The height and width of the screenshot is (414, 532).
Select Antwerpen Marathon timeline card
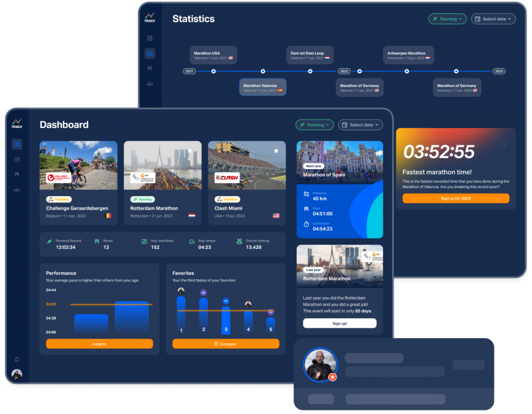(408, 55)
